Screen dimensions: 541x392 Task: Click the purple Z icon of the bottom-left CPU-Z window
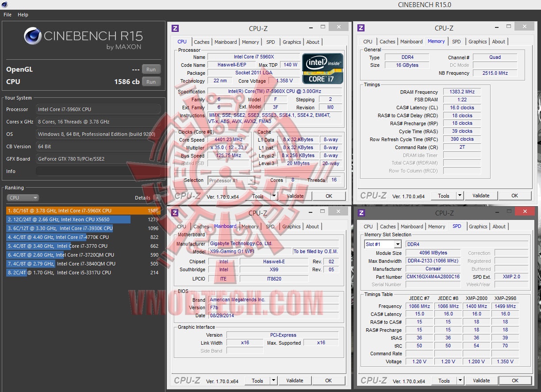point(175,213)
